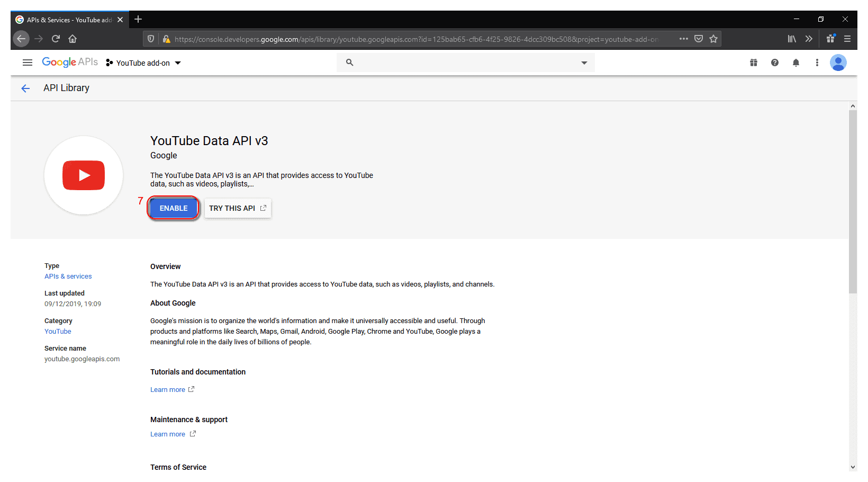Click in the console search field

click(466, 63)
